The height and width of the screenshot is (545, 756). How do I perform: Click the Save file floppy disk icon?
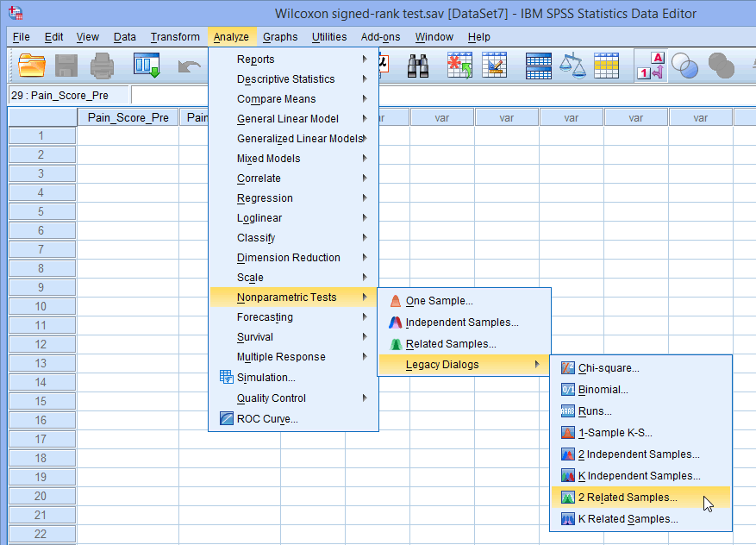click(66, 66)
